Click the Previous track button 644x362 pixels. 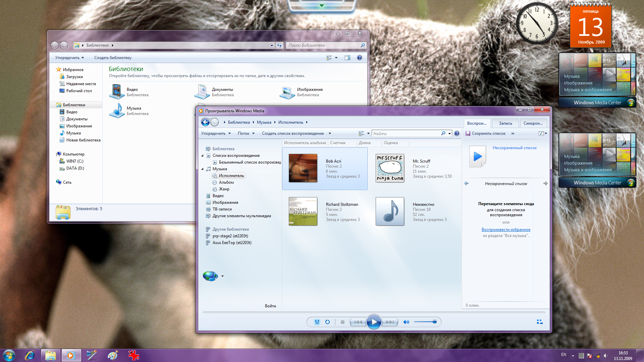[x=358, y=322]
